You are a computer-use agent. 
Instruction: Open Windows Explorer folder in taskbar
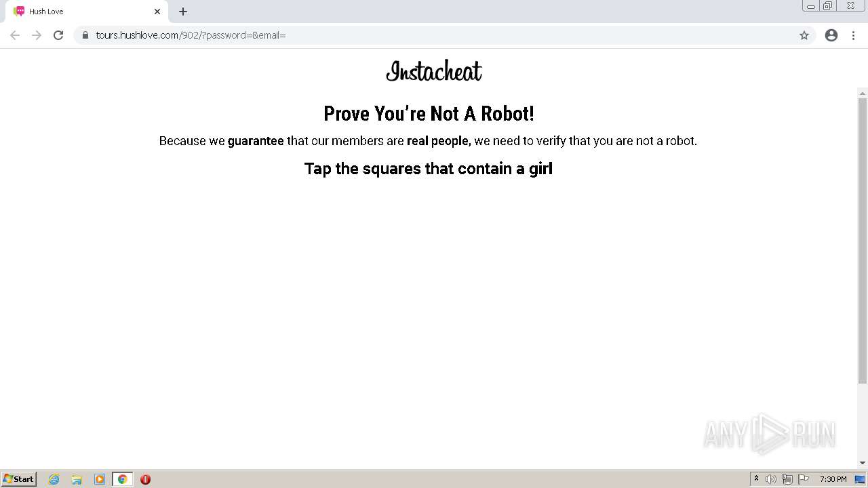coord(77,479)
